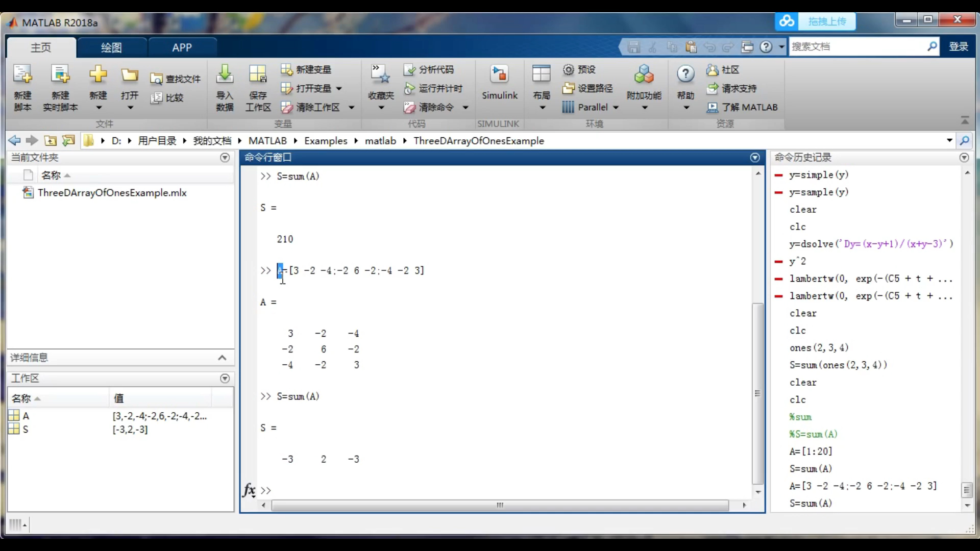Click the Simulink icon in ribbon
The width and height of the screenshot is (980, 551).
tap(499, 82)
